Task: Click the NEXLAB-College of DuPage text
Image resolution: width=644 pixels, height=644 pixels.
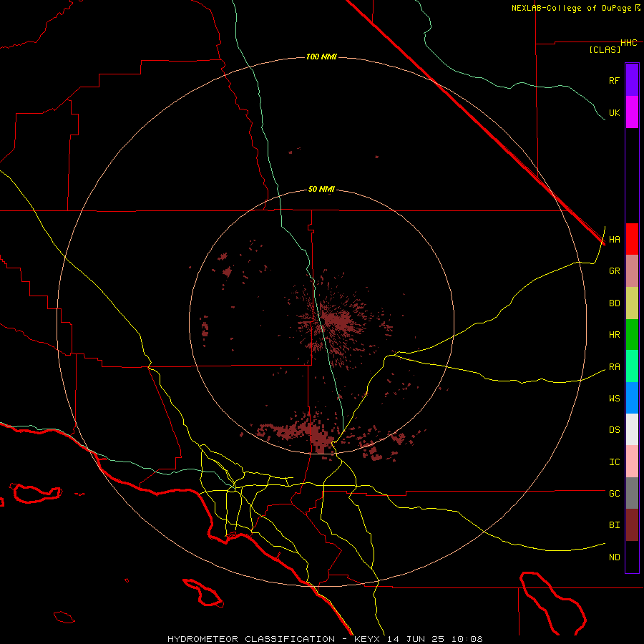Action: (571, 8)
